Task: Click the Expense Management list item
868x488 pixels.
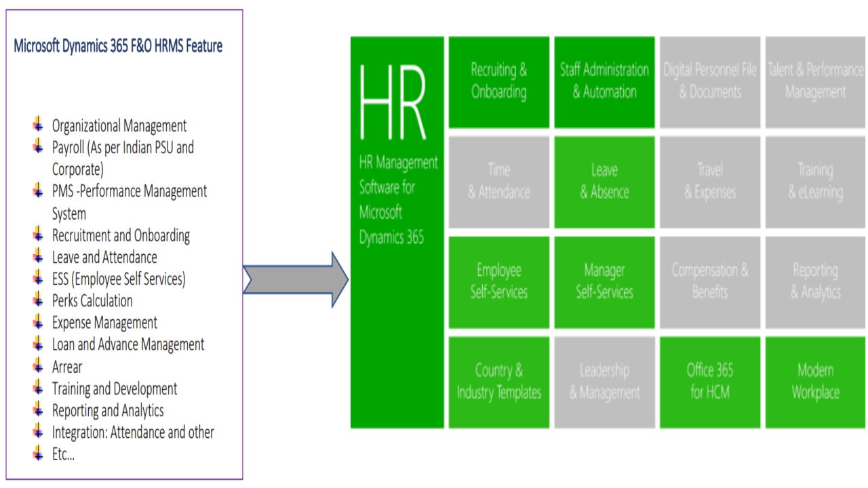Action: click(x=104, y=323)
